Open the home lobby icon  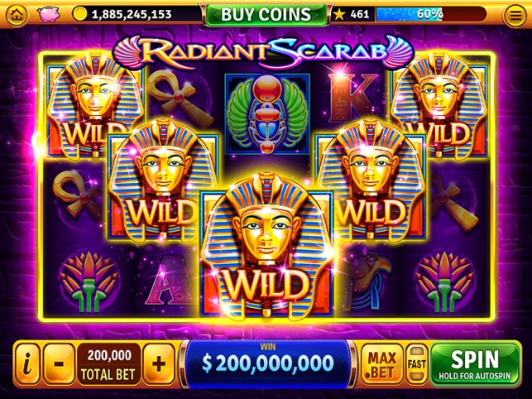(17, 15)
